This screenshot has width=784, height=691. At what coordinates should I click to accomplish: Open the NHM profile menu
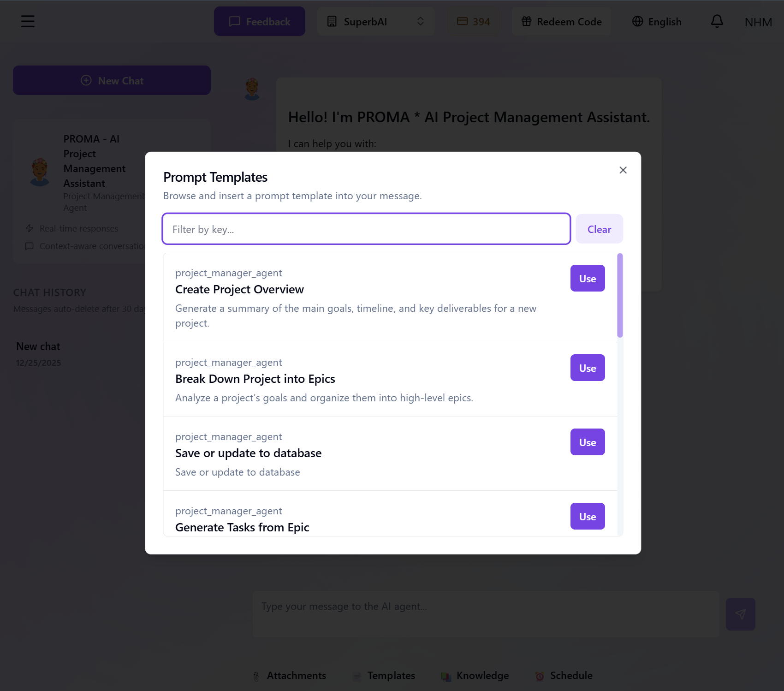click(x=758, y=21)
